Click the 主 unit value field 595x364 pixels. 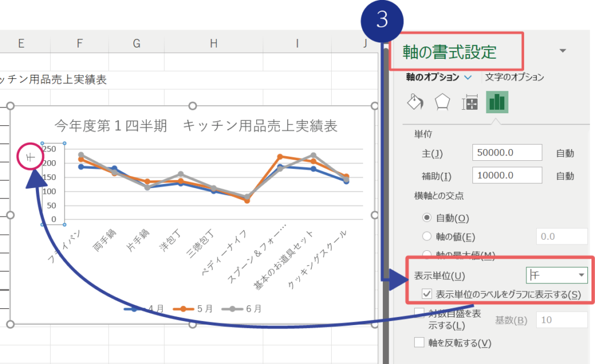(507, 153)
